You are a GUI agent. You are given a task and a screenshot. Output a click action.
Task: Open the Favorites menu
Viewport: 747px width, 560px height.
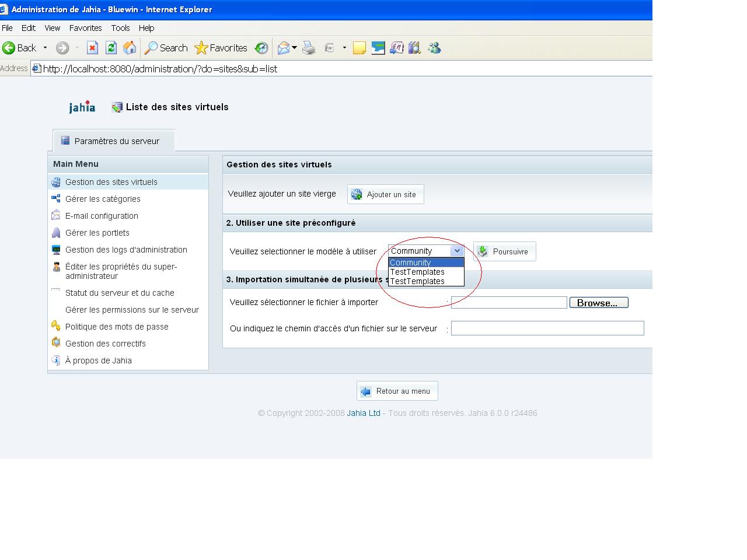tap(85, 28)
